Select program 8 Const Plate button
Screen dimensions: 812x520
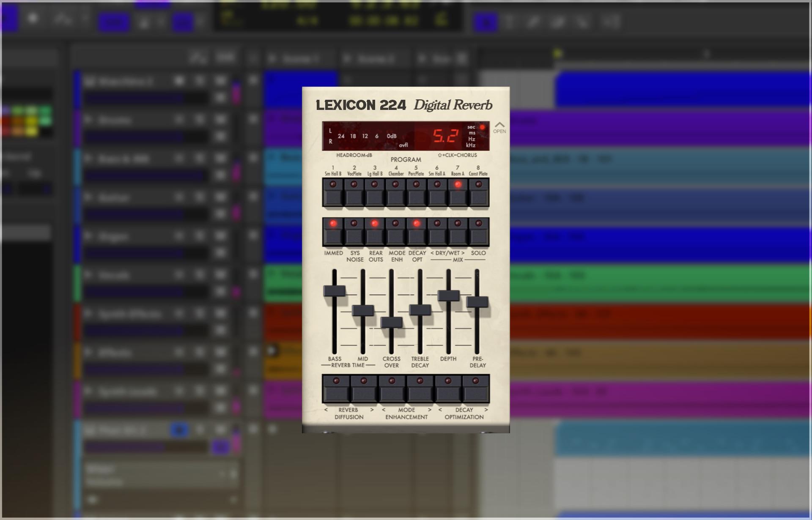(478, 192)
